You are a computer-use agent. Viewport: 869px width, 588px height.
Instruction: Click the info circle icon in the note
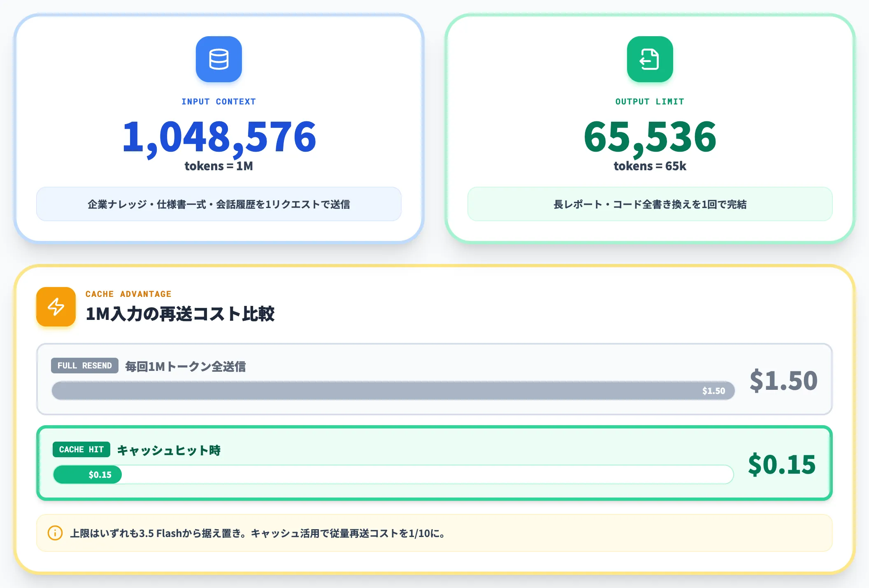(55, 533)
